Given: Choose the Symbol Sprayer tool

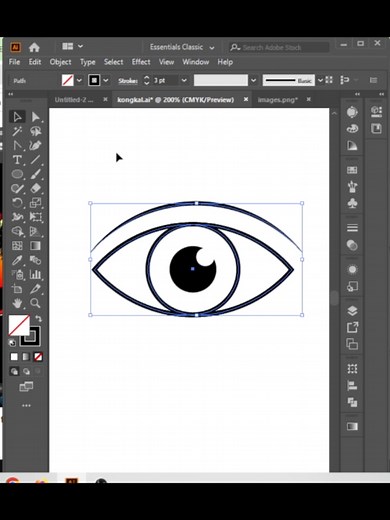Looking at the screenshot, I should [x=17, y=274].
